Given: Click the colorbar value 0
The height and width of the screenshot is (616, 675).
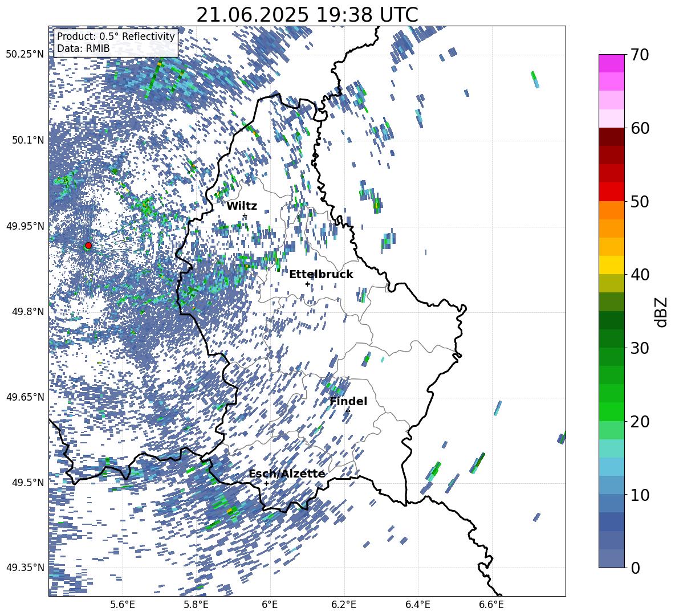Looking at the screenshot, I should pos(635,568).
